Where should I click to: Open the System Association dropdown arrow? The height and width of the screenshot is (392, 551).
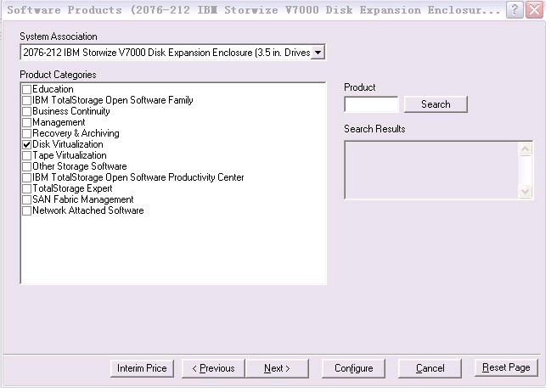tap(318, 53)
